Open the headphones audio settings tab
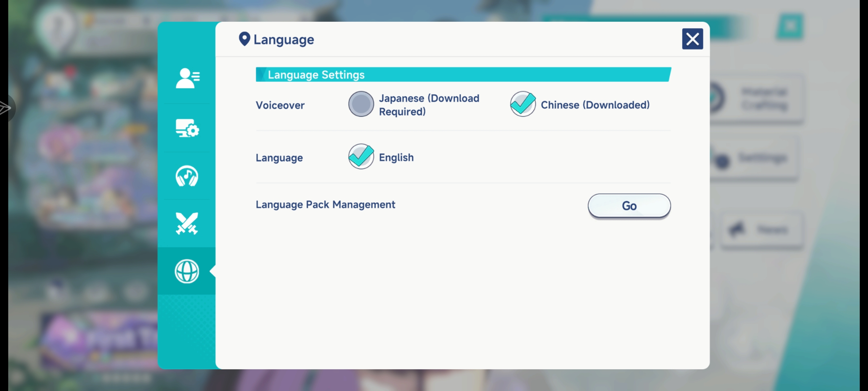This screenshot has height=391, width=868. tap(187, 176)
